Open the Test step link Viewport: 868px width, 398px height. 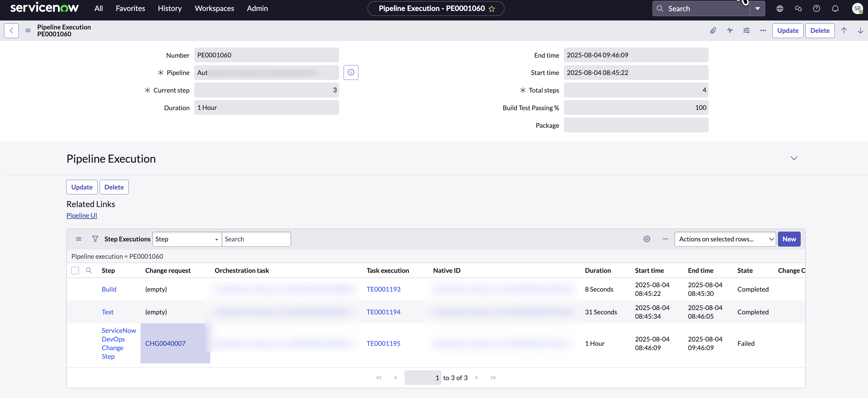[107, 312]
